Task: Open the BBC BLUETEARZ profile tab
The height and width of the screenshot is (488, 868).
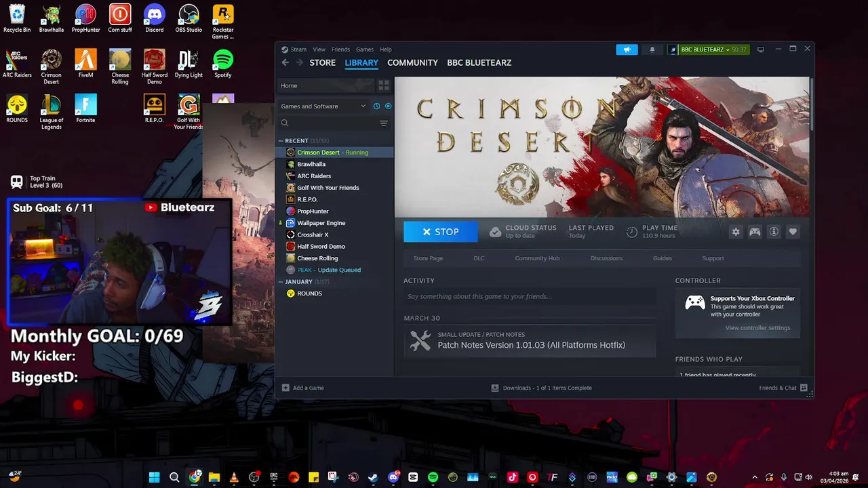Action: click(479, 62)
